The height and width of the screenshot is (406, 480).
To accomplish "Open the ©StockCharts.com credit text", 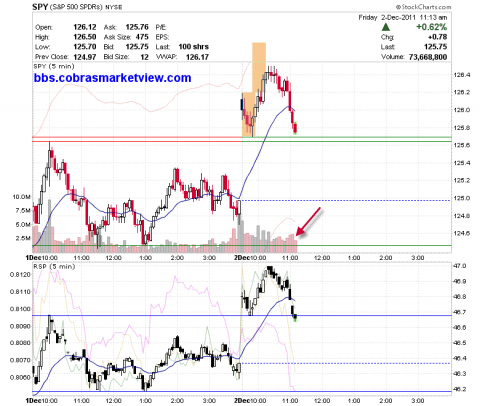I will point(423,7).
